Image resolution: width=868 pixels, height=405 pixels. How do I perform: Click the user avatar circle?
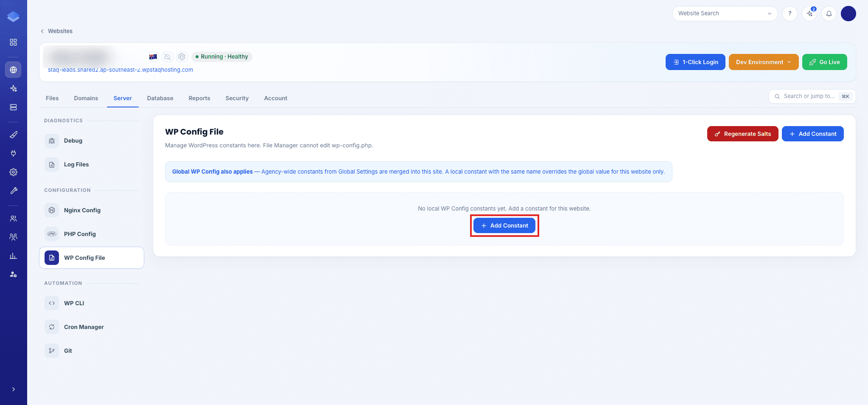click(848, 14)
